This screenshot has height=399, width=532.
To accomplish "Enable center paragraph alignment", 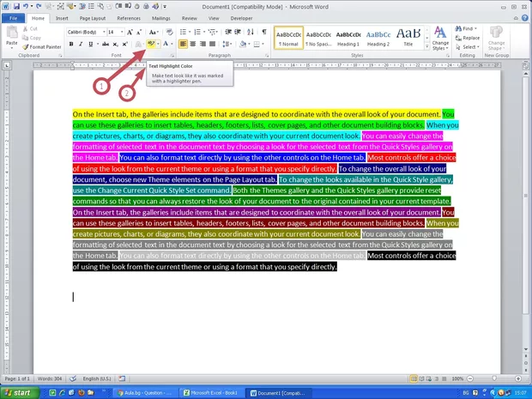I will pos(194,44).
